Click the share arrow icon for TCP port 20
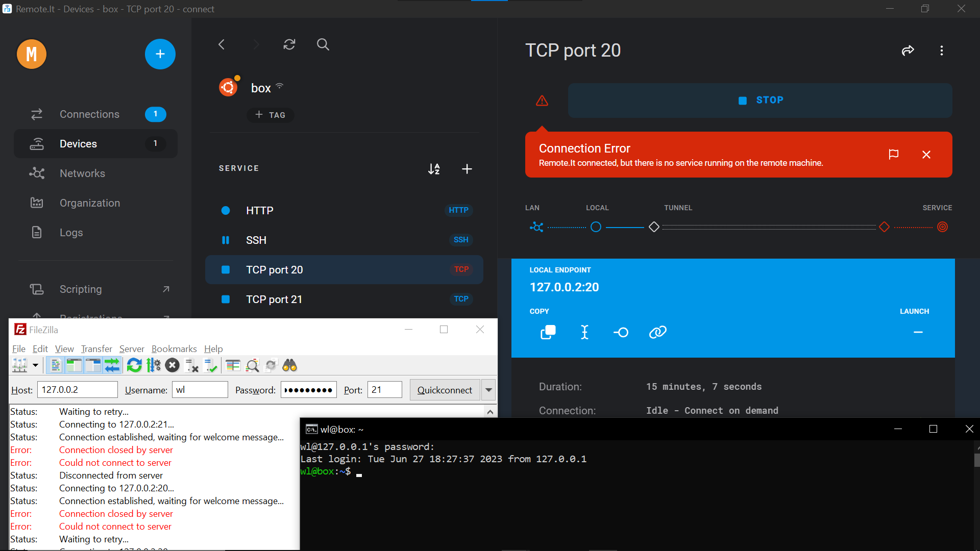The height and width of the screenshot is (551, 980). pyautogui.click(x=908, y=51)
